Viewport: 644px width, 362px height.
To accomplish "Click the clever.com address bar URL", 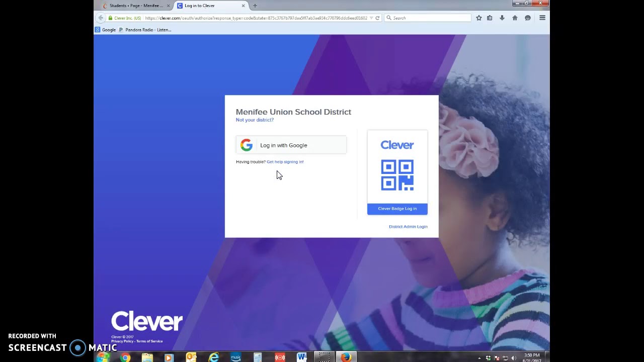I will coord(256,18).
